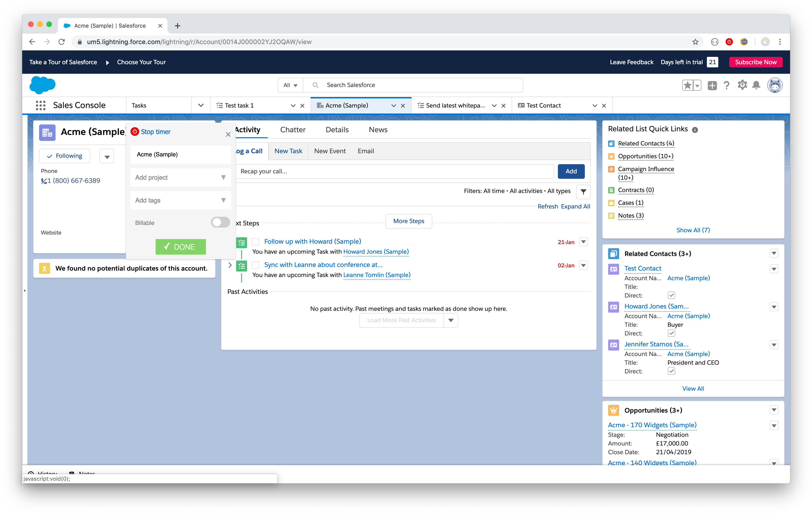Click the Expand All link
The height and width of the screenshot is (514, 812).
coord(575,206)
